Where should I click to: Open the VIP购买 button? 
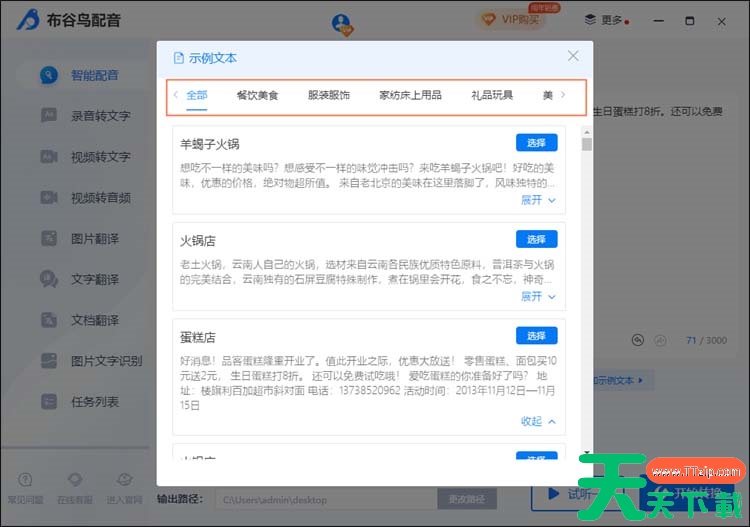[512, 19]
